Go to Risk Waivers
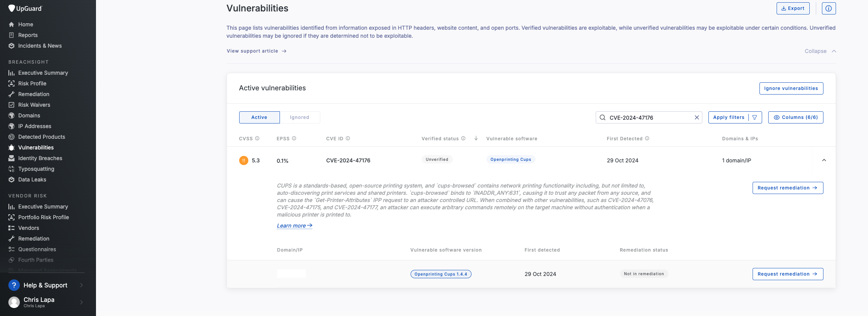Viewport: 868px width, 316px height. (x=34, y=105)
